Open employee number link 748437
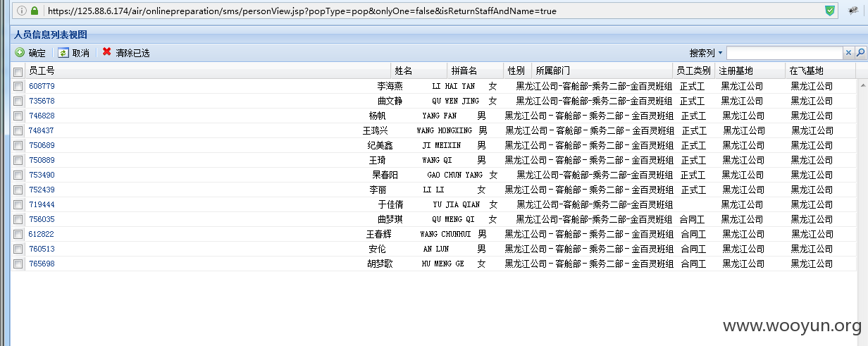The width and height of the screenshot is (868, 346). coord(42,130)
